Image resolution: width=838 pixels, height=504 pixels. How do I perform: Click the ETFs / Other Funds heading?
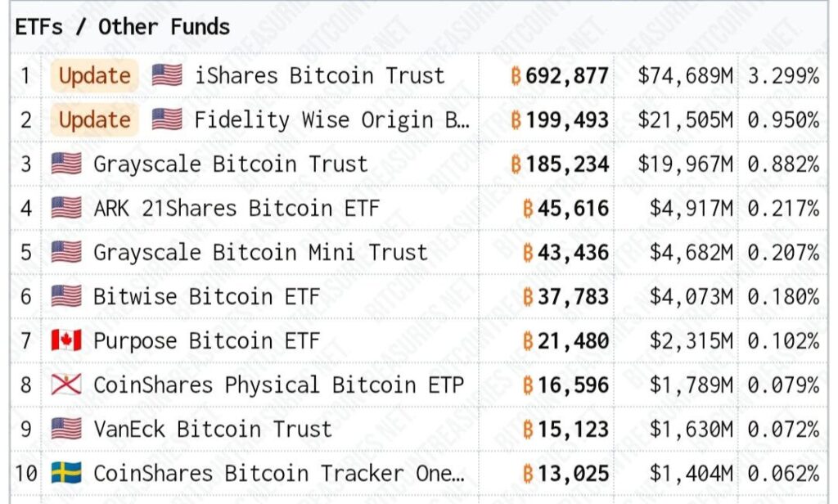point(123,26)
